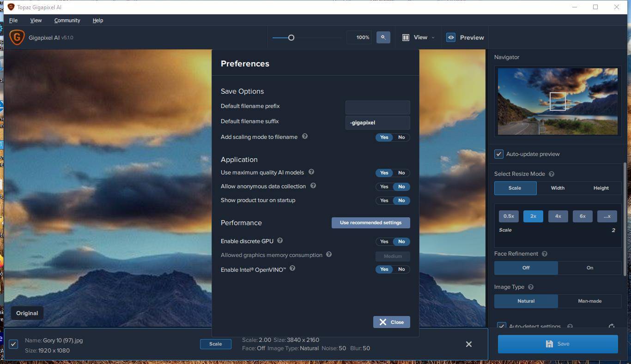The image size is (631, 364).
Task: Set Show product tour on startup to Yes
Action: 384,200
